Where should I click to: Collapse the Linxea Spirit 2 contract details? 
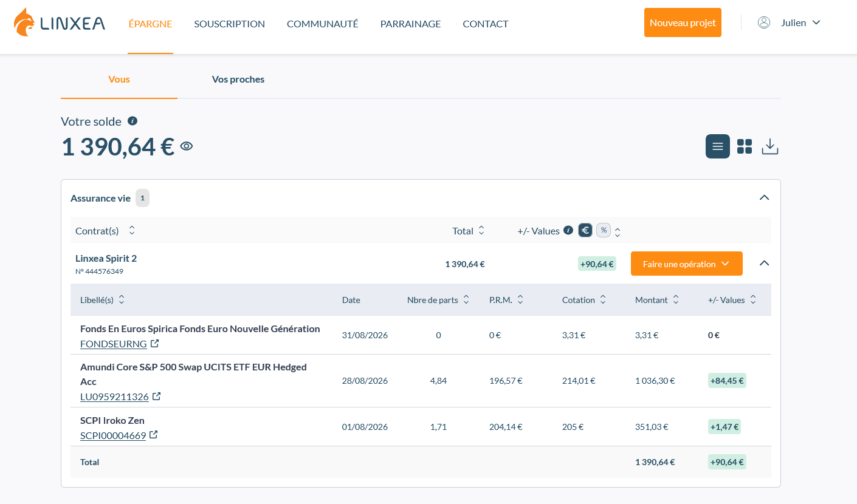tap(765, 263)
